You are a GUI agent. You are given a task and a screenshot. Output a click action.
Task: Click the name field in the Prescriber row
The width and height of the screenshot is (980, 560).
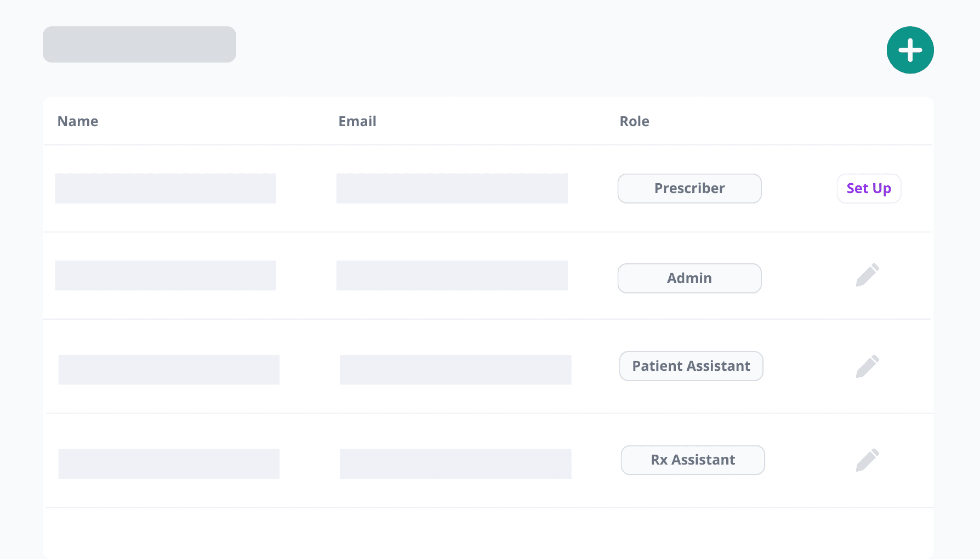pos(166,189)
